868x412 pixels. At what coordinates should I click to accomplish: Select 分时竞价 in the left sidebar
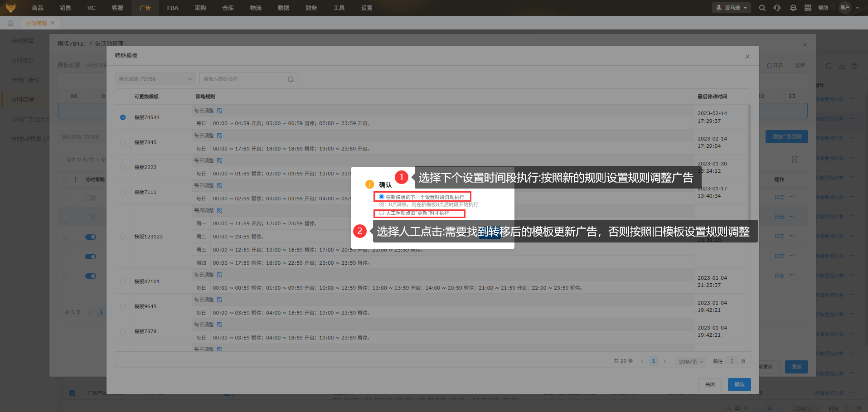point(23,60)
